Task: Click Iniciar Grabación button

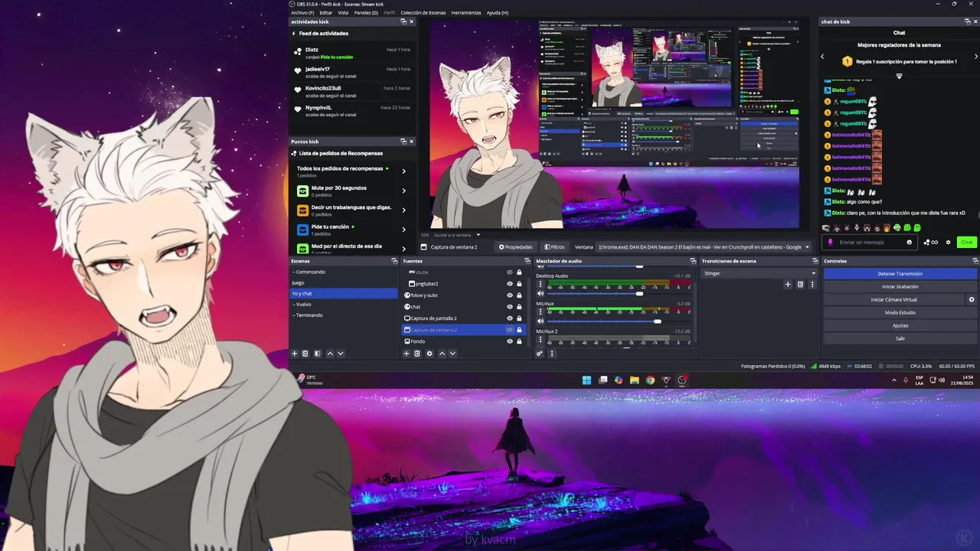Action: tap(900, 287)
